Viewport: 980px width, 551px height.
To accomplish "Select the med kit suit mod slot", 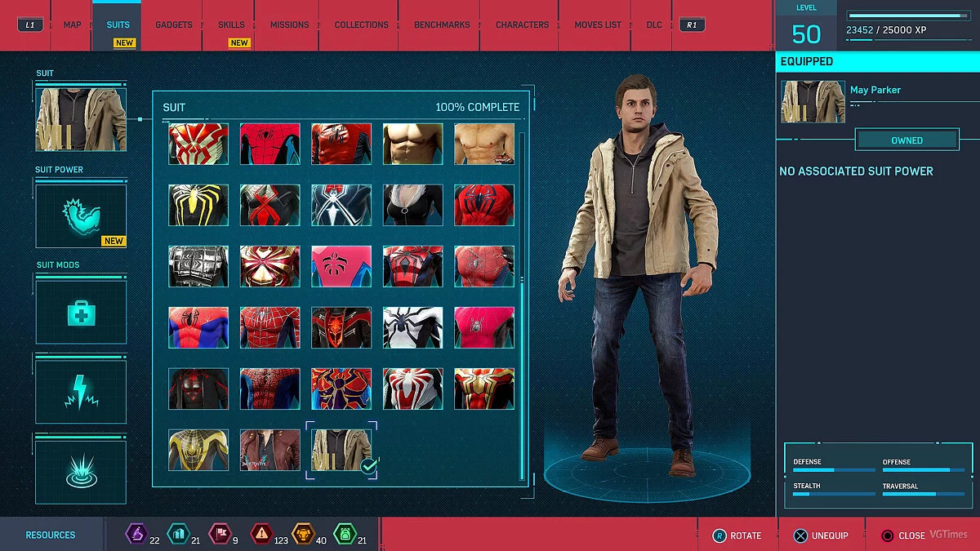I will [x=80, y=311].
